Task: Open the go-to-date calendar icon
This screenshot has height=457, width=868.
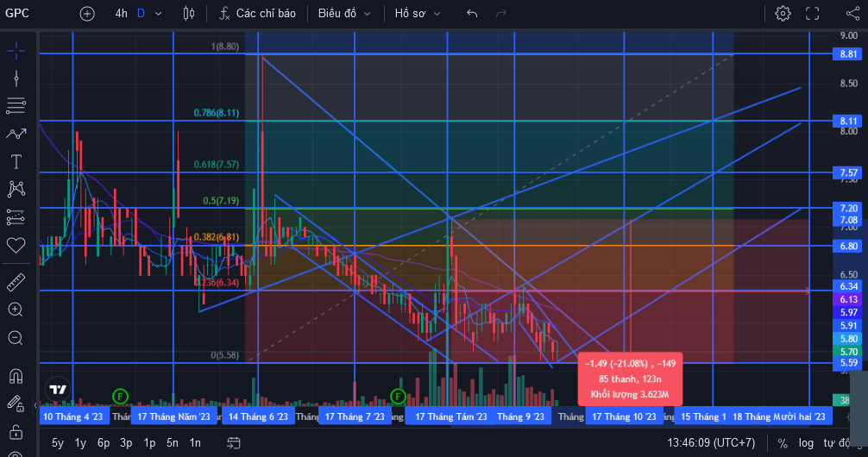Action: [234, 442]
